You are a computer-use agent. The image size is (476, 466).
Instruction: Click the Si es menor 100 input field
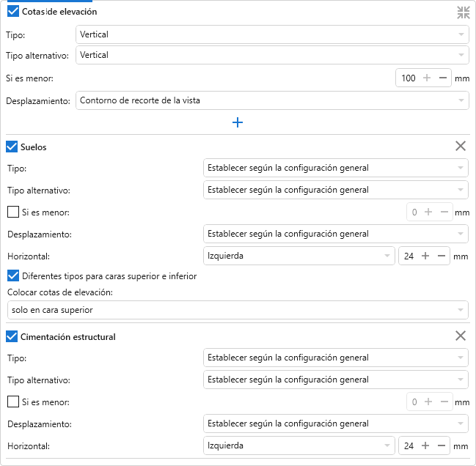coord(409,78)
